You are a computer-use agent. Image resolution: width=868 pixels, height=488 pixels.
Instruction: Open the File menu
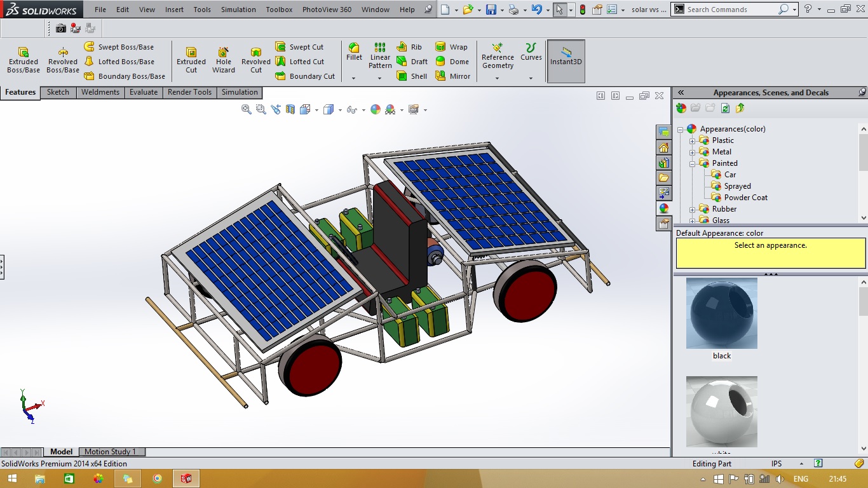100,10
